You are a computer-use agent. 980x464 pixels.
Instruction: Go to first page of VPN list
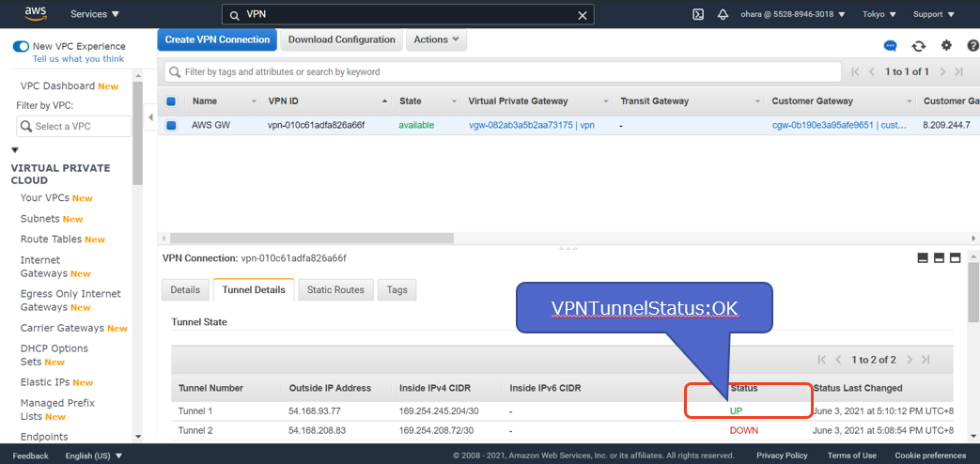point(856,71)
